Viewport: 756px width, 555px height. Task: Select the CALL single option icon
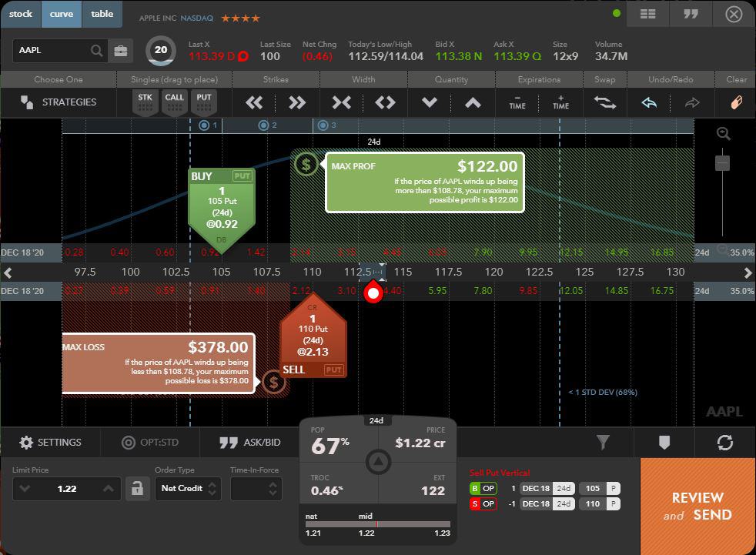174,101
